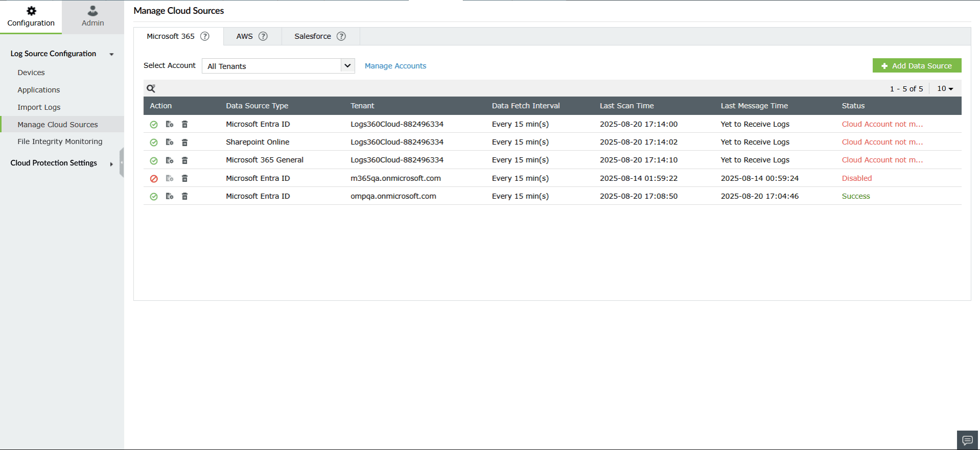Screen dimensions: 980x450
Task: Delete the m365qa.onmicrosoft.com data source
Action: point(185,178)
